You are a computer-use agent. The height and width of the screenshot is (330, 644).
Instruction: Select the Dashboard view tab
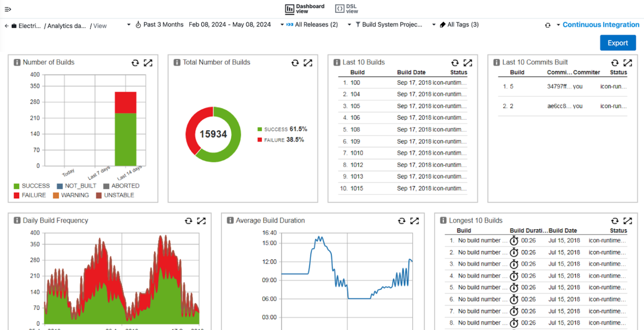click(305, 8)
